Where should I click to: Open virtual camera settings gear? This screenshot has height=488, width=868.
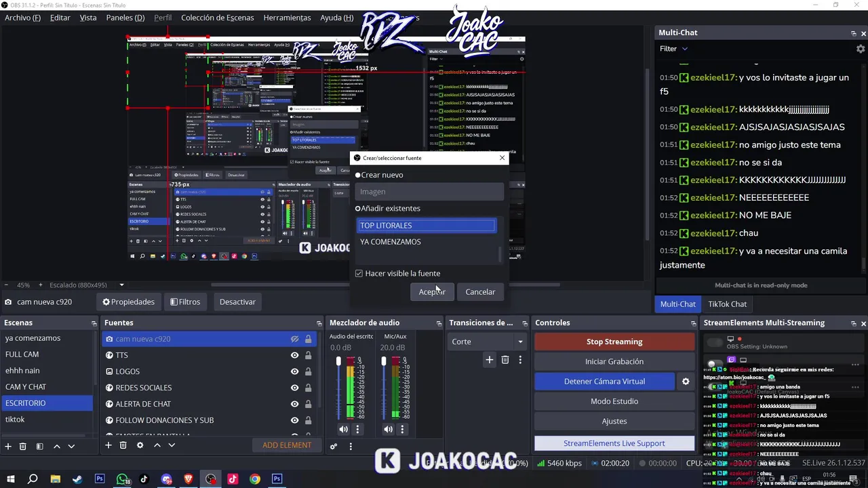coord(686,382)
